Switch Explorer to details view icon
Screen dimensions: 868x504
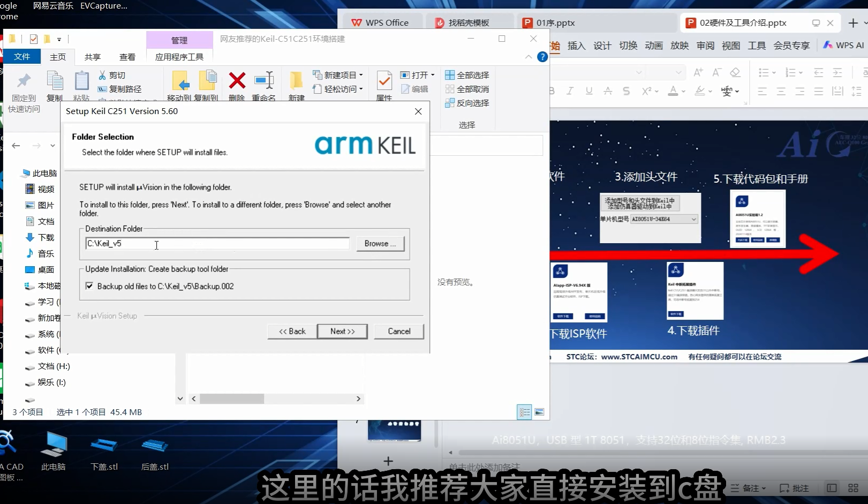tap(524, 412)
